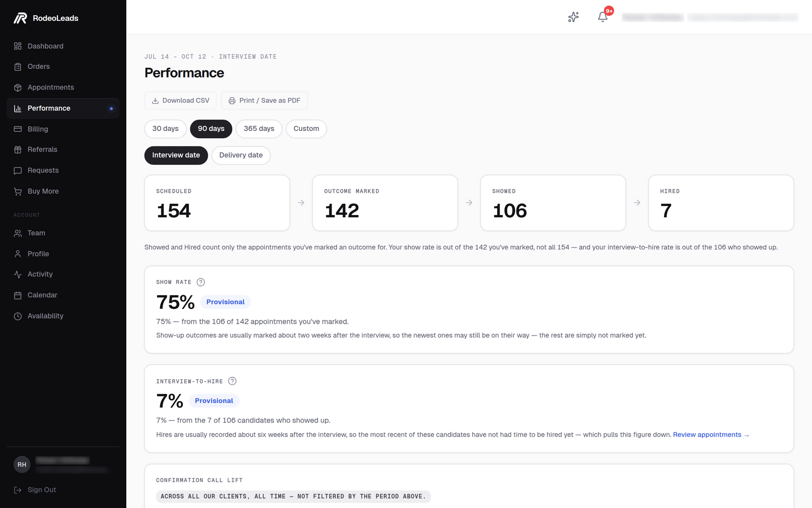
Task: Open the Performance menu item
Action: (x=63, y=108)
